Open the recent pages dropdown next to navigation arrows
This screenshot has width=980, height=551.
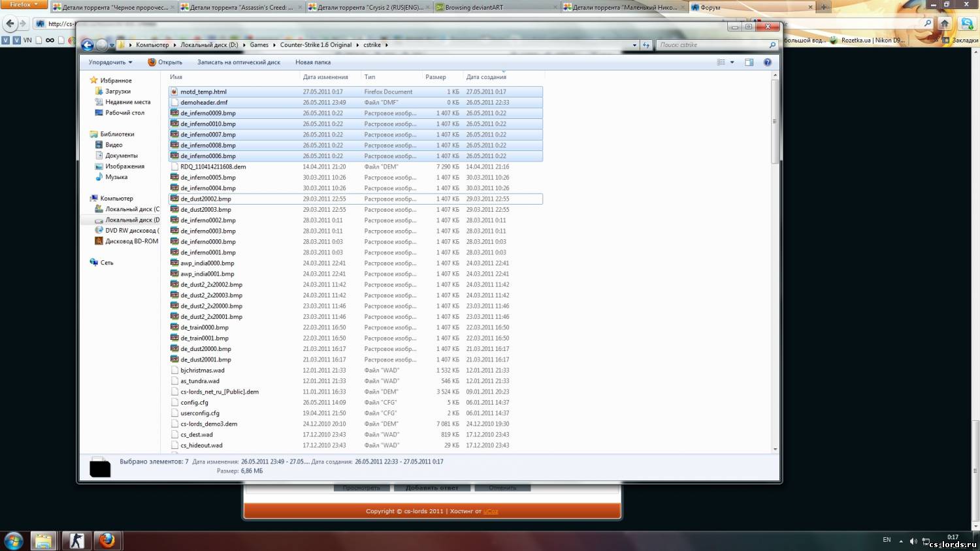(x=112, y=46)
